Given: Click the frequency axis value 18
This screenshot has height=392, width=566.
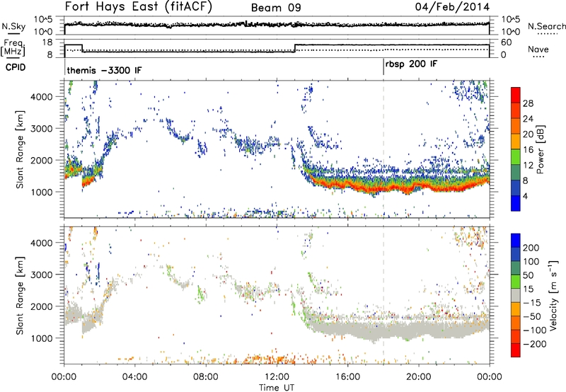Looking at the screenshot, I should pyautogui.click(x=47, y=42).
